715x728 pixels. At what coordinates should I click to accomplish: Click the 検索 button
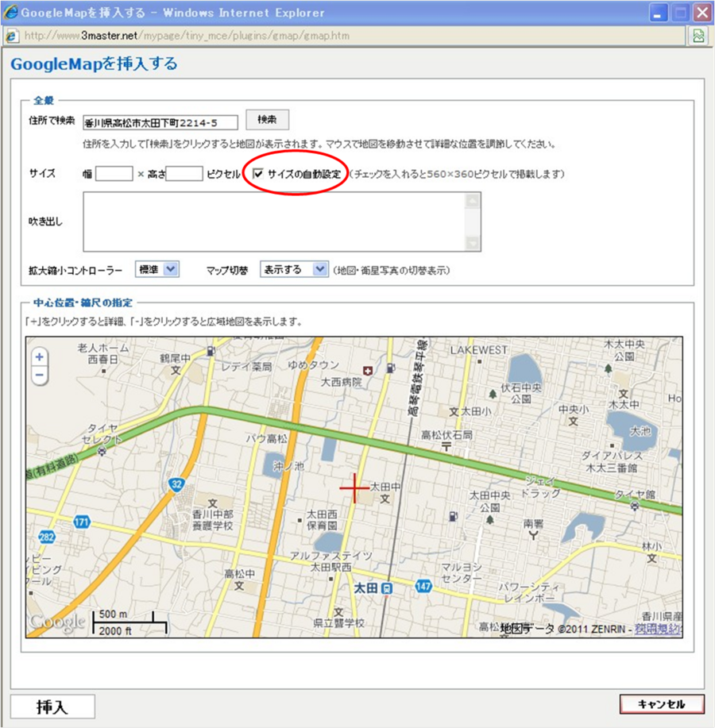pos(267,120)
